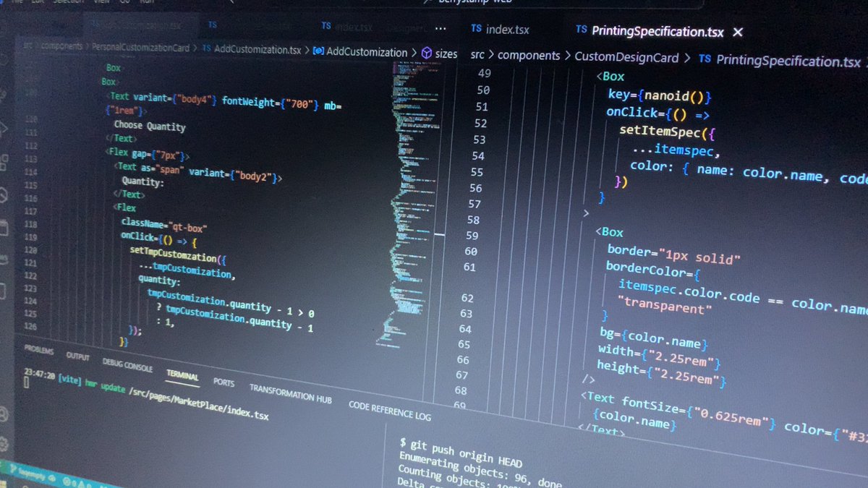Click the TS icon on index.tsx tab
Screen dimensions: 868x488
476,29
